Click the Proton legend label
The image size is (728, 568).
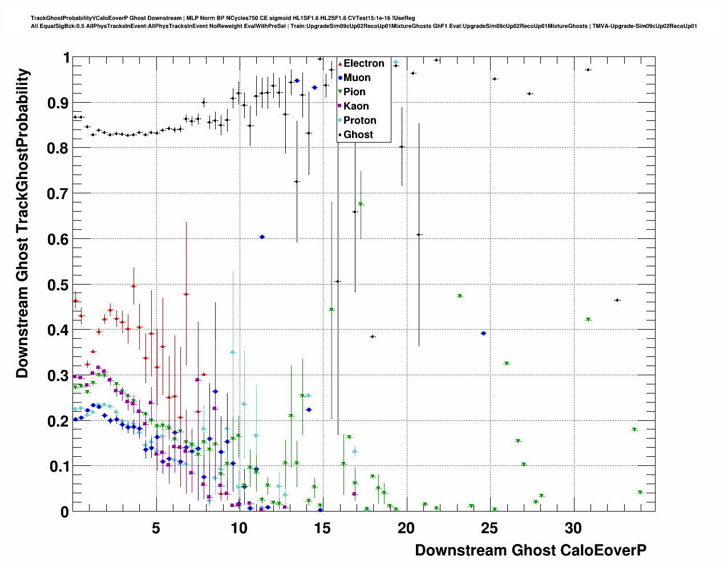[x=359, y=120]
